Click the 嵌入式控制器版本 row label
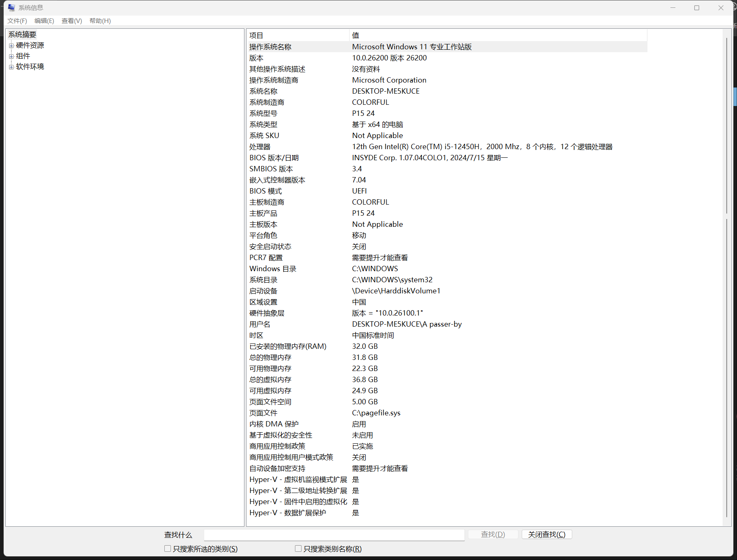Viewport: 737px width, 560px height. [x=277, y=180]
